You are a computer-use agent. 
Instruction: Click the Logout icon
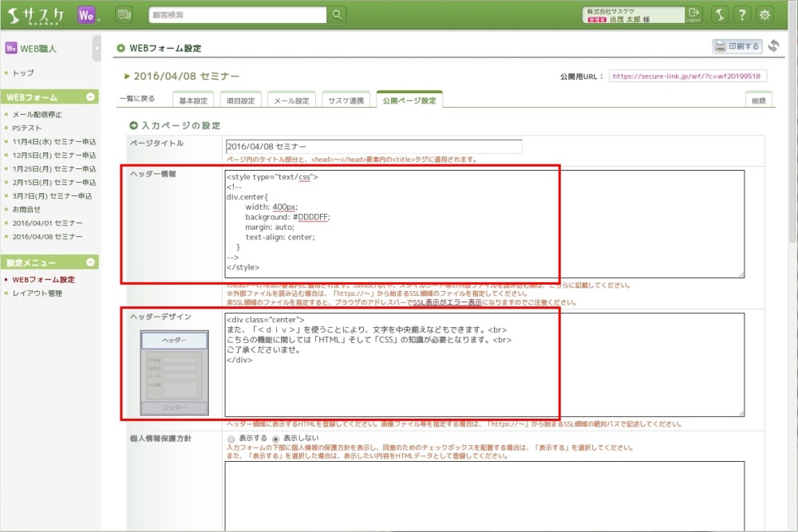tap(693, 14)
